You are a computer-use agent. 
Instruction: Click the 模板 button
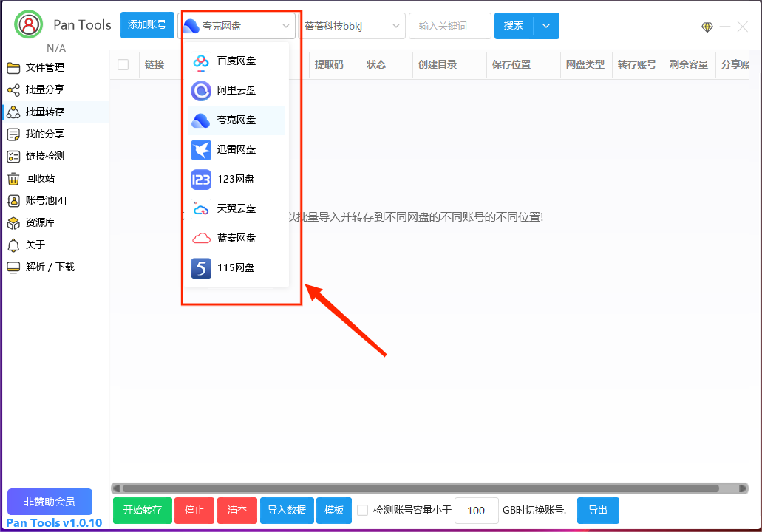[334, 511]
